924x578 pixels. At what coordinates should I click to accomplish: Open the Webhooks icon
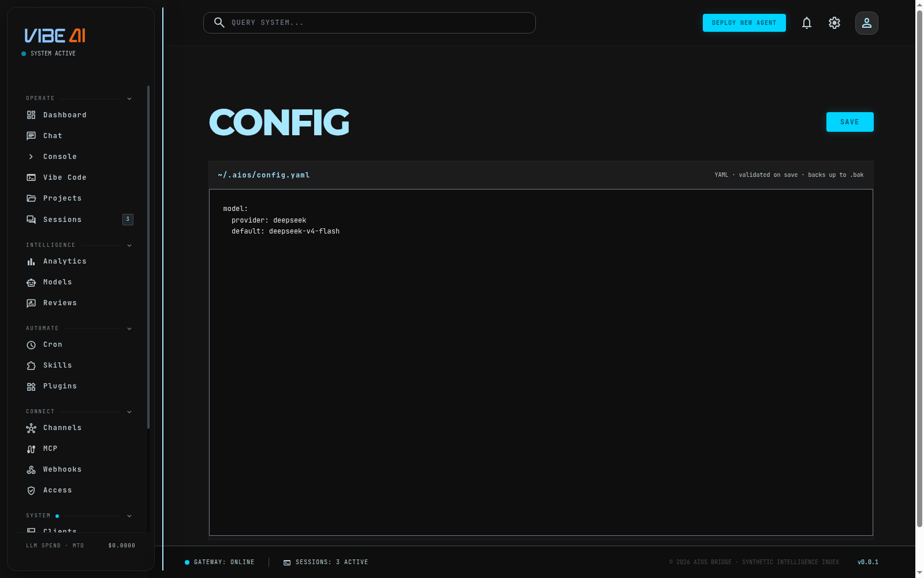(31, 469)
